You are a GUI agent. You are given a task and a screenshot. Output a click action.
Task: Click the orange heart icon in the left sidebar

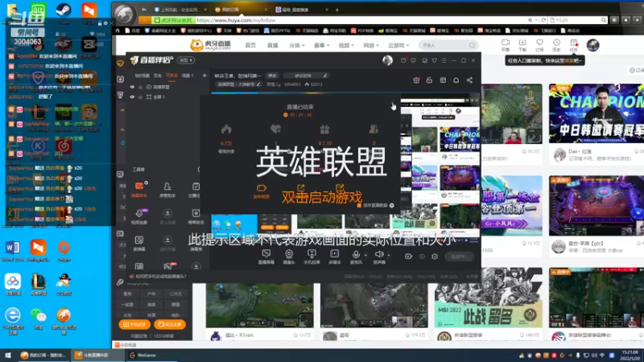(x=120, y=64)
